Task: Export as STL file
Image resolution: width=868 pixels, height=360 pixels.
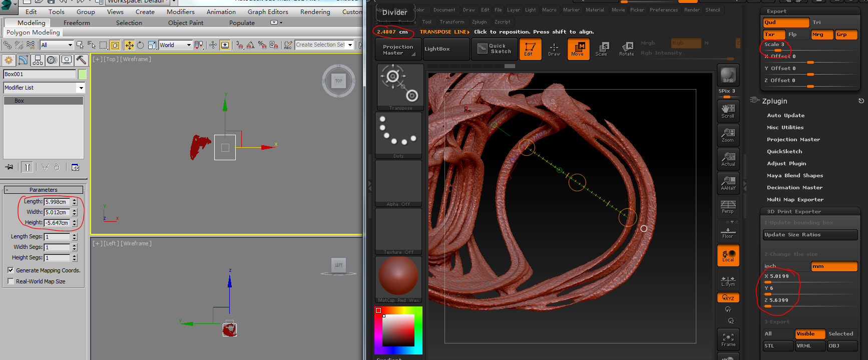Action: (777, 346)
